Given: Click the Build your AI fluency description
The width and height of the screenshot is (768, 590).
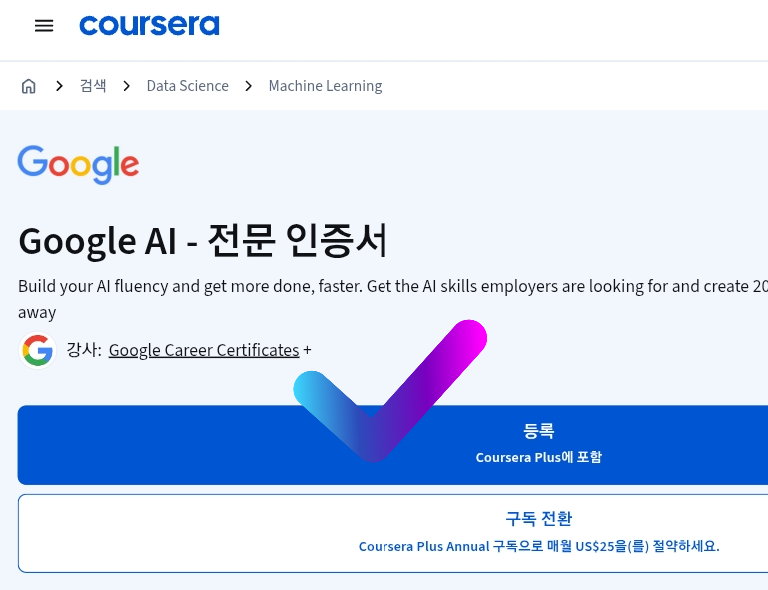Looking at the screenshot, I should pos(393,299).
